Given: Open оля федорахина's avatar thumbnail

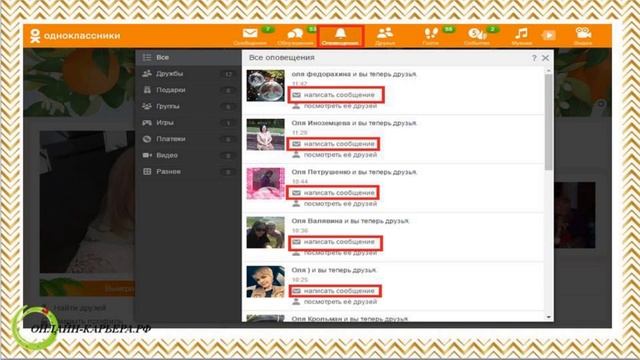Looking at the screenshot, I should pyautogui.click(x=265, y=86).
